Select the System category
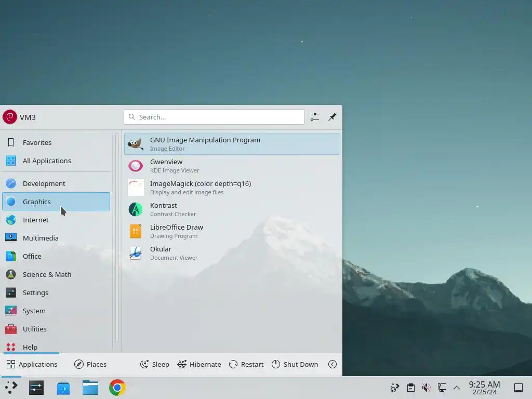This screenshot has height=399, width=532. point(56,311)
